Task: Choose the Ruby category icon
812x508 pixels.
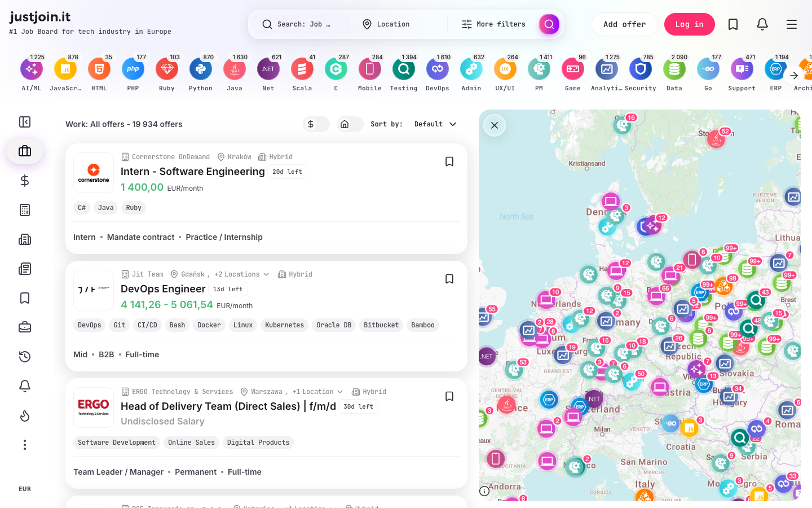Action: pyautogui.click(x=167, y=69)
